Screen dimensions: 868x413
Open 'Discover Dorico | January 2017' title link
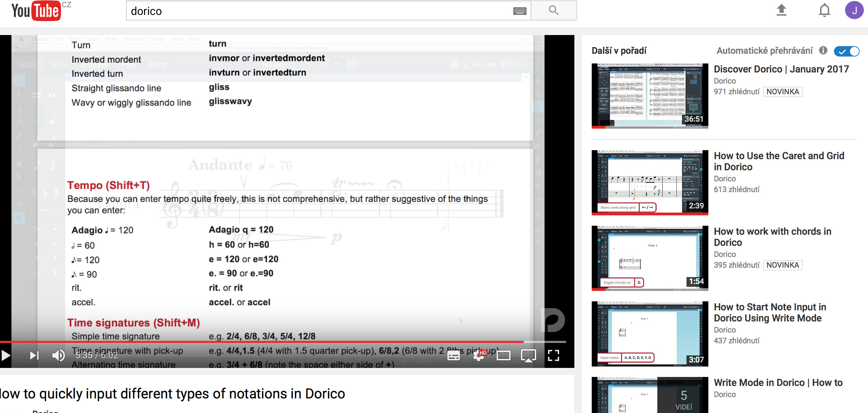click(x=781, y=69)
